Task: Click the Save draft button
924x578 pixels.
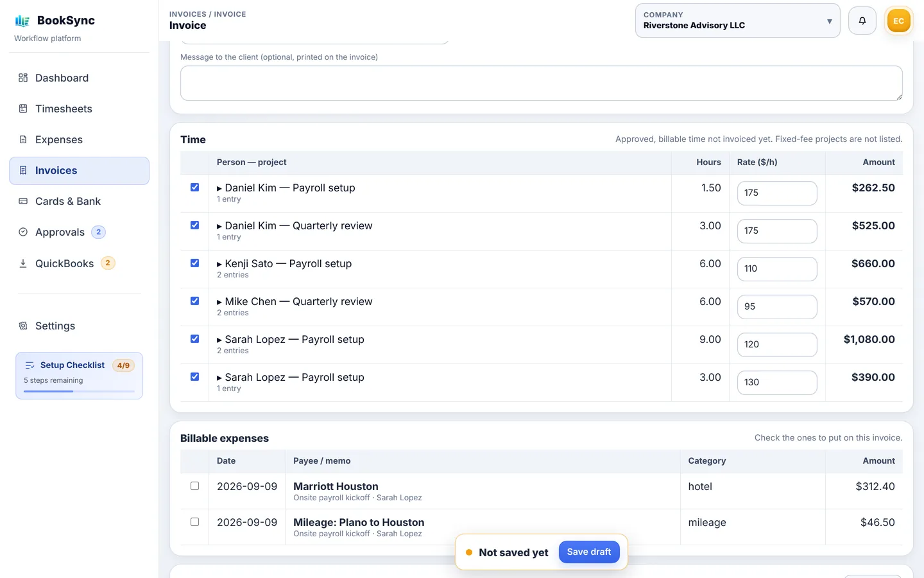Action: [589, 552]
